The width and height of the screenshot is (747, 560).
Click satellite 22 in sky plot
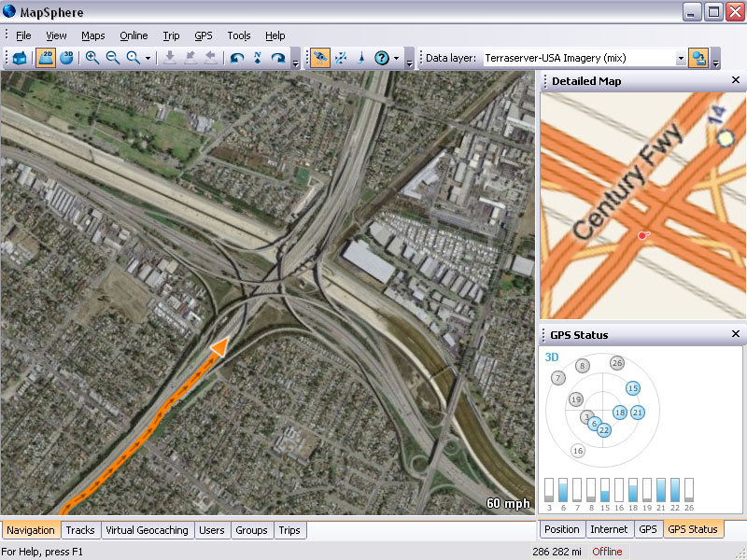pyautogui.click(x=604, y=430)
